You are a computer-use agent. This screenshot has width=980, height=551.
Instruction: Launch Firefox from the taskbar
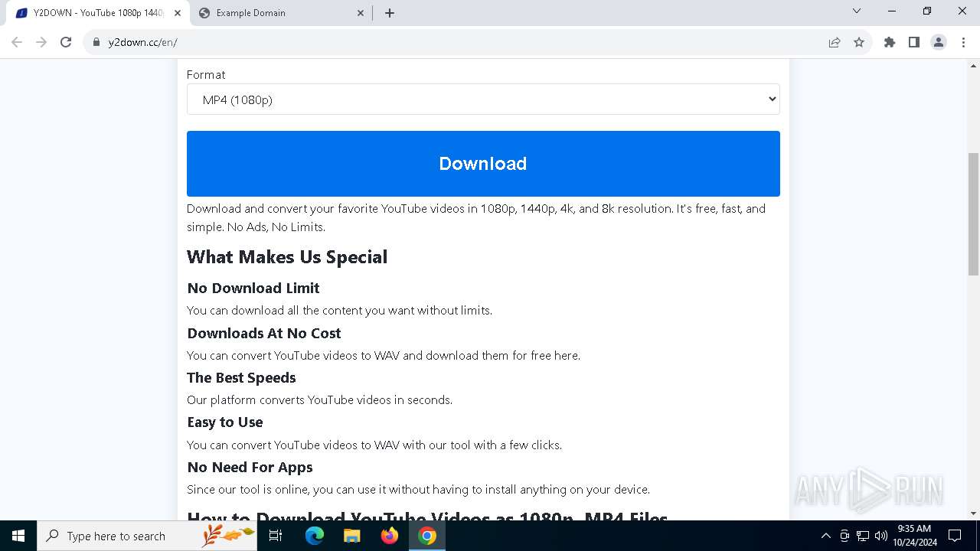pyautogui.click(x=390, y=536)
